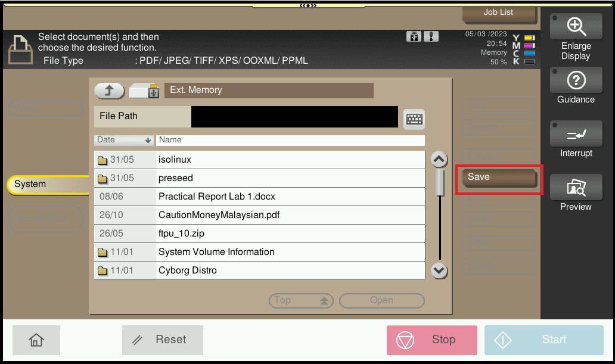
Task: Select the System tab on the left
Action: [48, 184]
